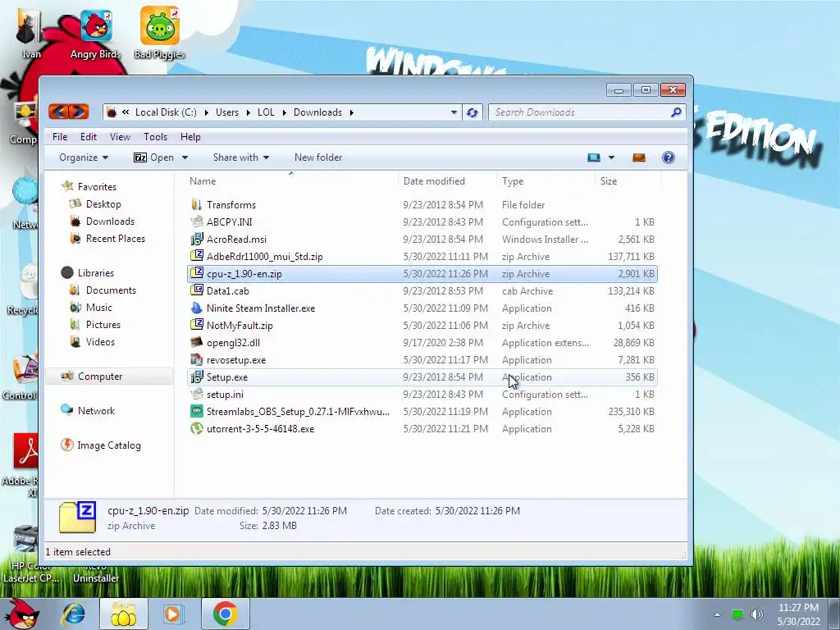840x630 pixels.
Task: Click the search magnifier icon
Action: coord(676,112)
